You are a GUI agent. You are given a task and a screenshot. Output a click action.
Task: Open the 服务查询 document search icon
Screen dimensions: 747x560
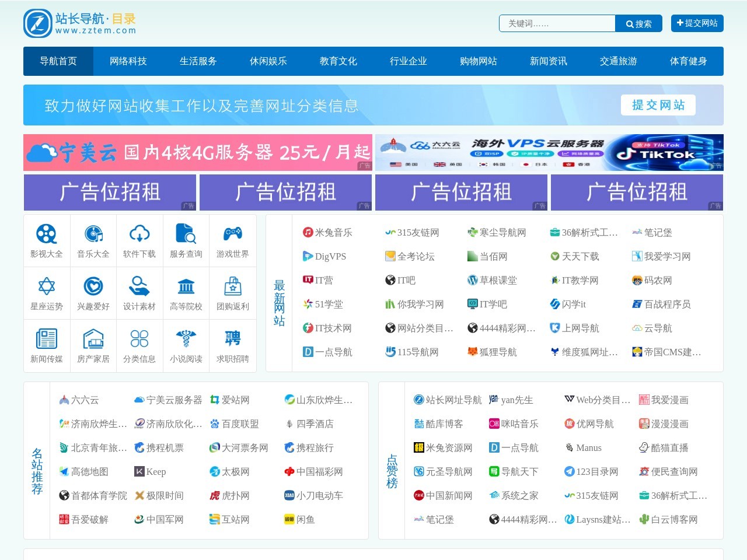click(x=186, y=234)
